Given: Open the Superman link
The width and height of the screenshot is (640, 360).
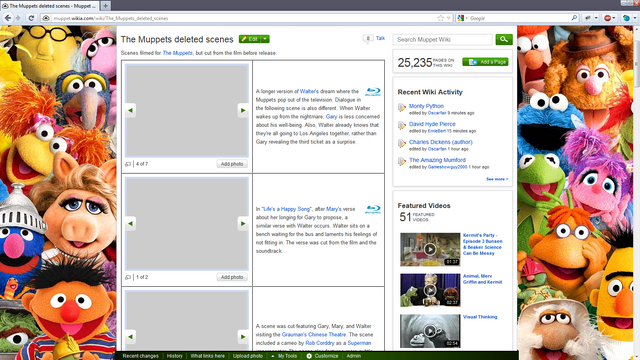Looking at the screenshot, I should (x=359, y=343).
